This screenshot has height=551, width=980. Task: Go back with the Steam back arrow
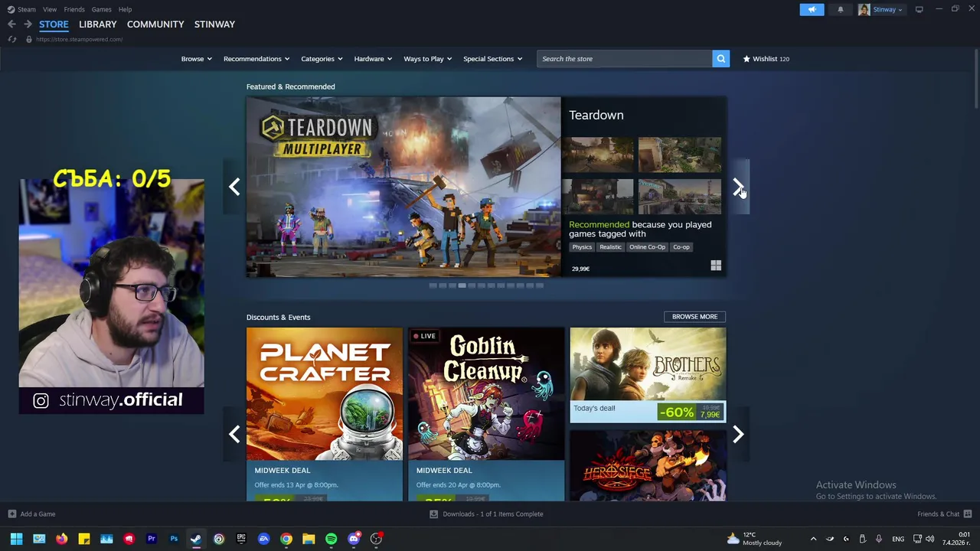pyautogui.click(x=11, y=24)
